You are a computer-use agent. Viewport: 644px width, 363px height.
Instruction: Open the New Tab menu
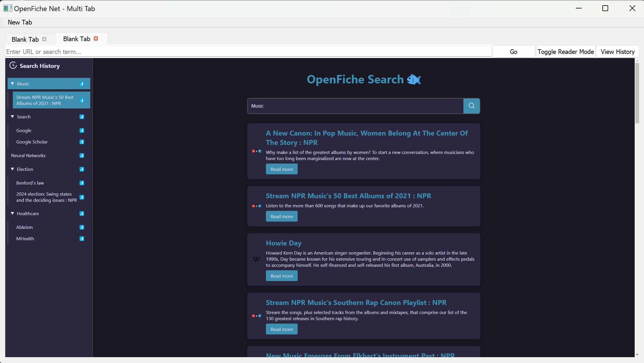20,22
